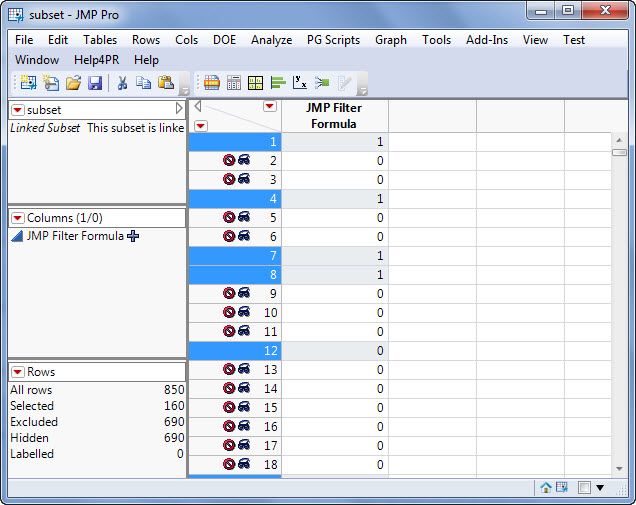Select row number 12 in the grid
Viewport: 636px width, 505px height.
tap(235, 350)
